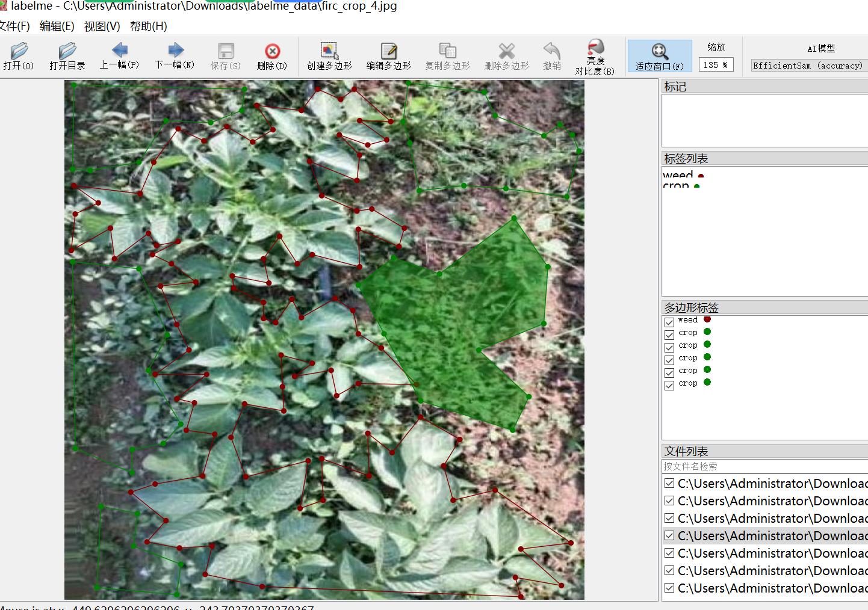Select the weed label in label list

(x=678, y=175)
